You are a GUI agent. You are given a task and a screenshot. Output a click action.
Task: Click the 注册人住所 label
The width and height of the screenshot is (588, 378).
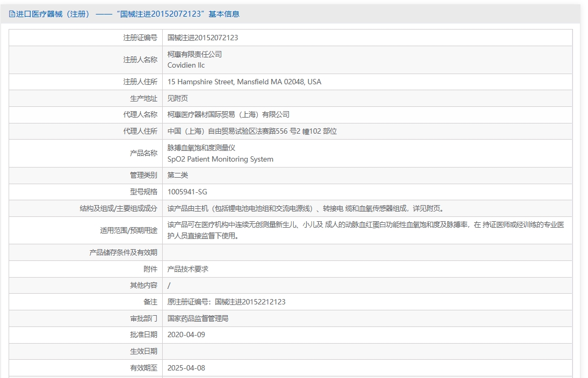point(140,82)
